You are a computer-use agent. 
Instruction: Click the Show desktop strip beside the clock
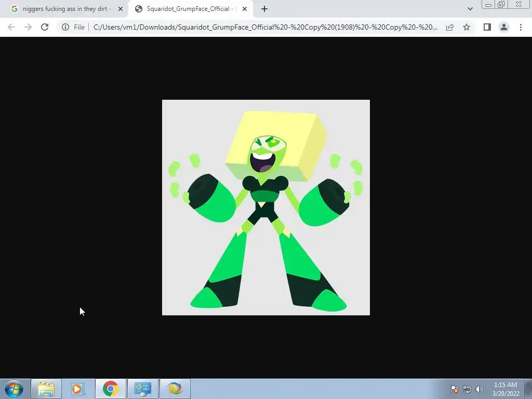tap(528, 389)
